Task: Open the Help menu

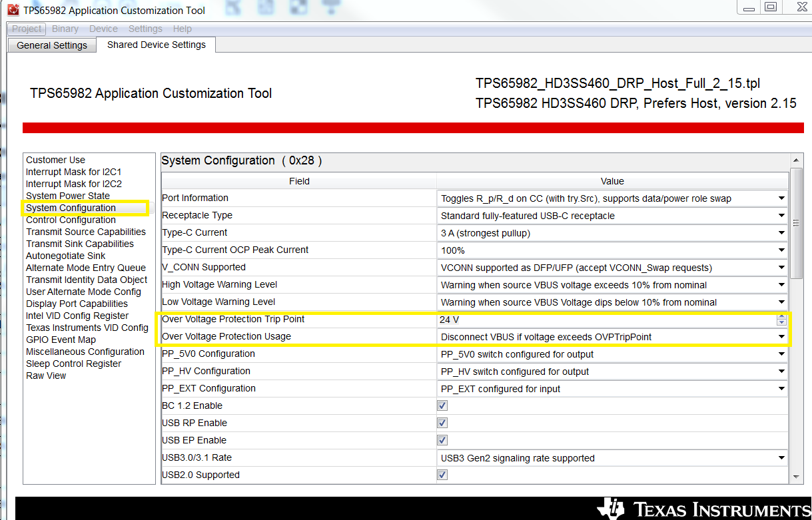Action: (182, 29)
